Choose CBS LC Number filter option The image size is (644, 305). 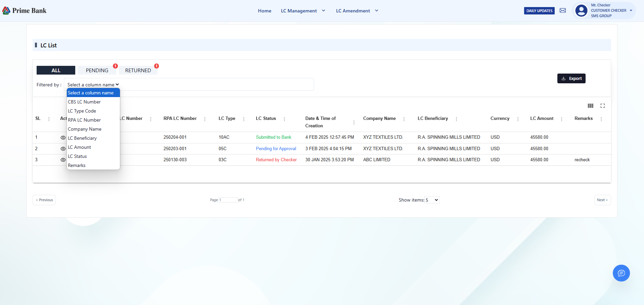point(93,102)
